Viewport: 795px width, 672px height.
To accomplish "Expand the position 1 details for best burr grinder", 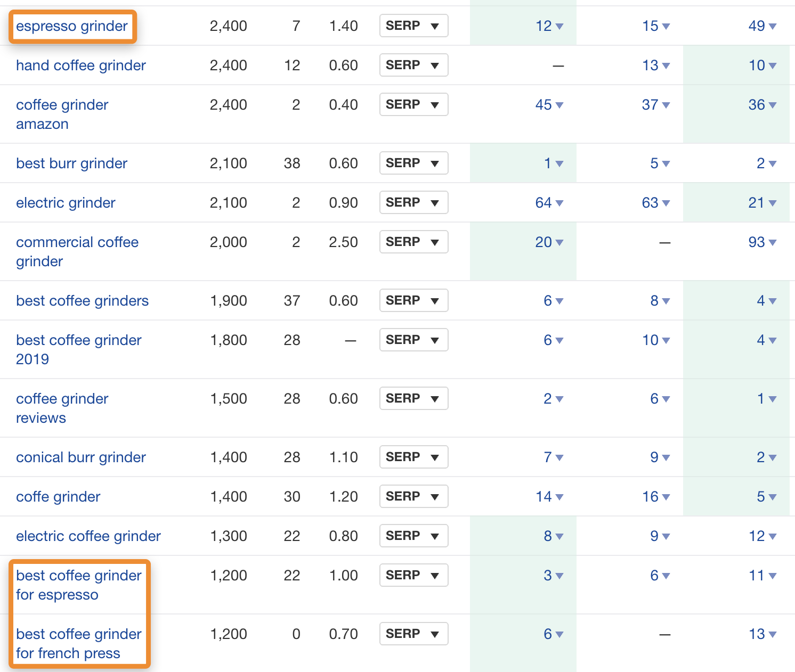I will [550, 163].
